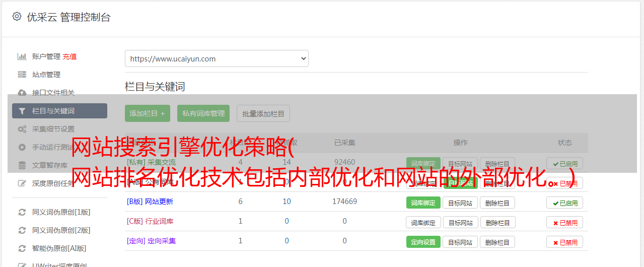644x267 pixels.
Task: Toggle 已禁用 status for 定向采集
Action: pyautogui.click(x=565, y=242)
